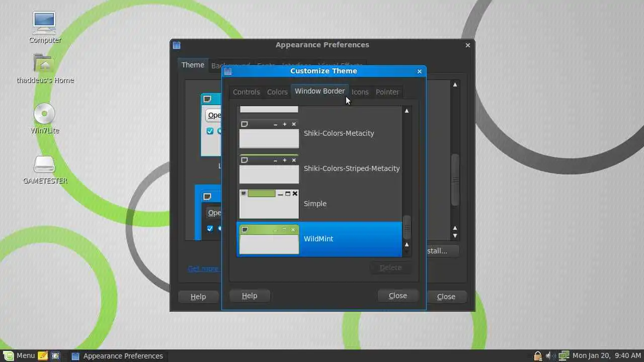Click the Install button behind the dialog
The width and height of the screenshot is (644, 362).
tap(443, 251)
